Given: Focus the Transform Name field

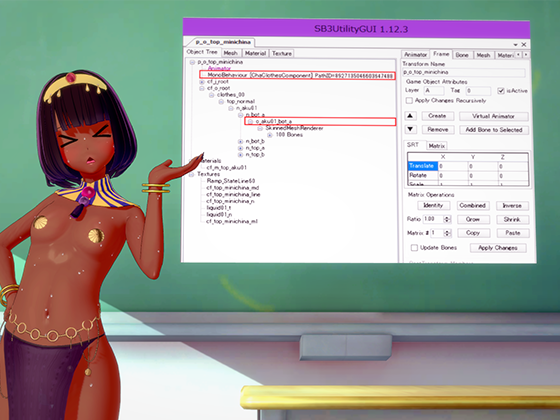Looking at the screenshot, I should (464, 72).
